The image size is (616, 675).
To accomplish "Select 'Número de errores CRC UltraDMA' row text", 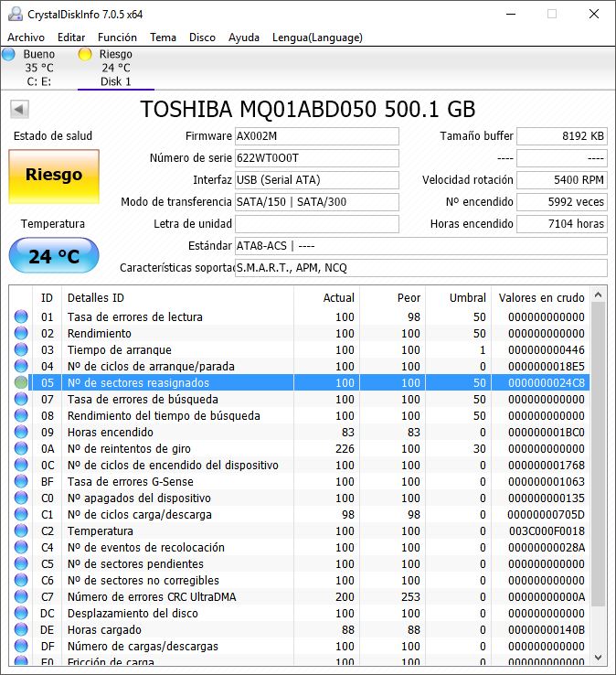I will (152, 596).
